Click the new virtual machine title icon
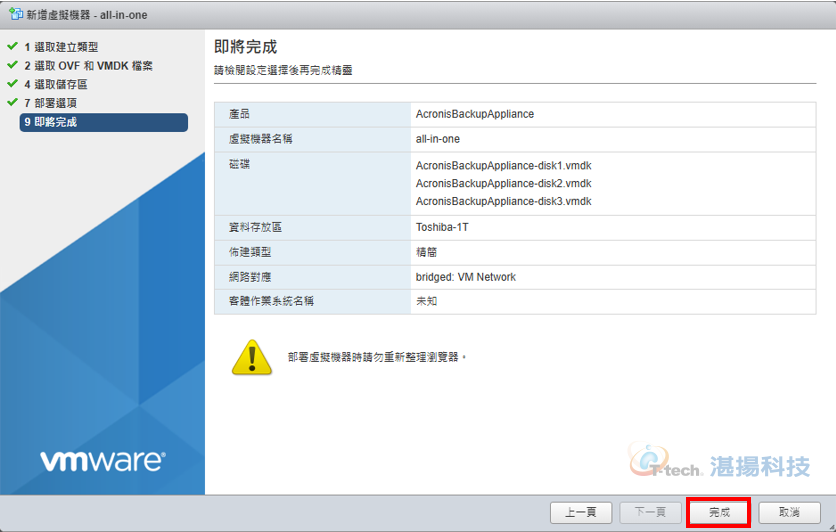836x532 pixels. click(15, 14)
